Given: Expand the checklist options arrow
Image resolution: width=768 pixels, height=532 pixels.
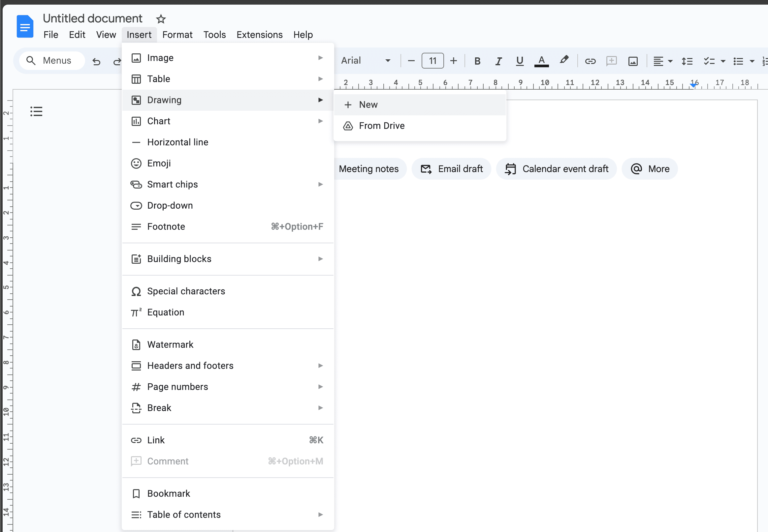Looking at the screenshot, I should tap(723, 61).
